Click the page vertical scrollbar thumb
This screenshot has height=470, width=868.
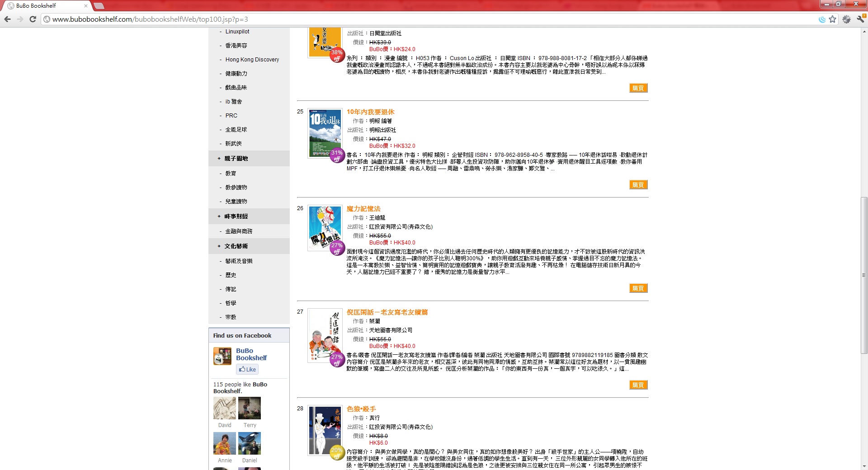point(864,275)
